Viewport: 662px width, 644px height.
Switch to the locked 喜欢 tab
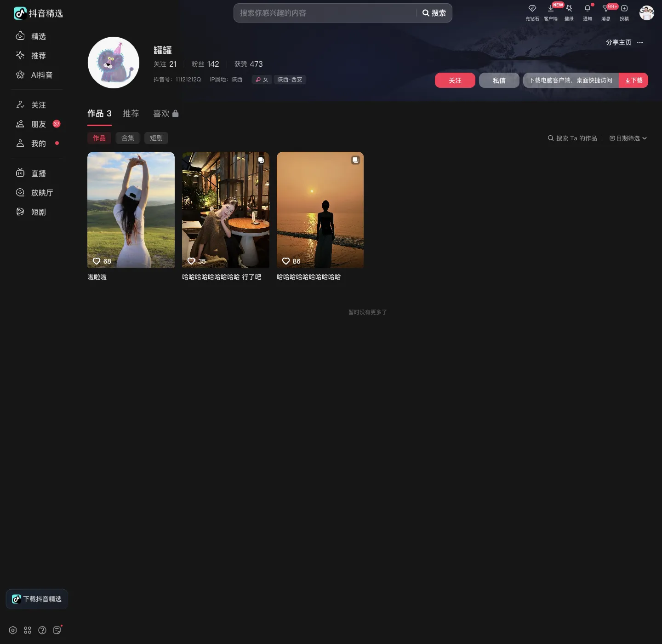(165, 114)
